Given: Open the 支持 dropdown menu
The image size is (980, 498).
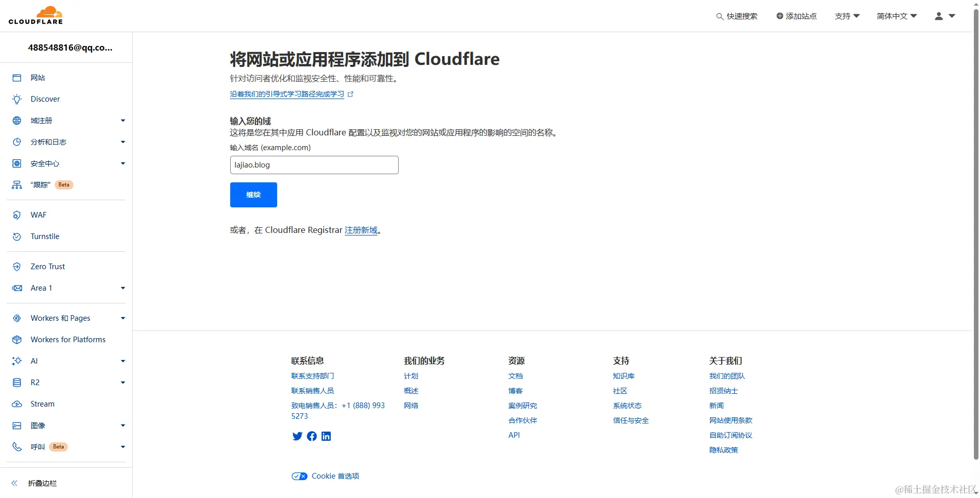Looking at the screenshot, I should point(847,16).
